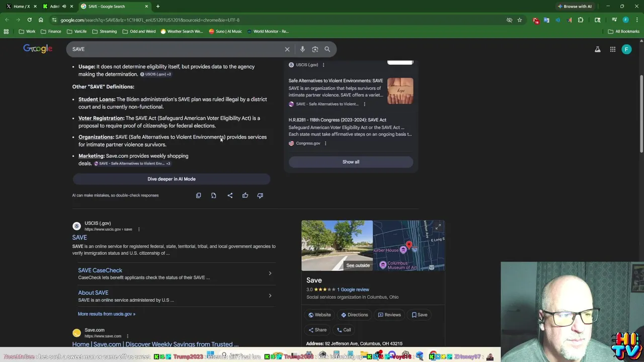The width and height of the screenshot is (644, 362).
Task: Open more options for USCIS source card
Action: pos(324,65)
